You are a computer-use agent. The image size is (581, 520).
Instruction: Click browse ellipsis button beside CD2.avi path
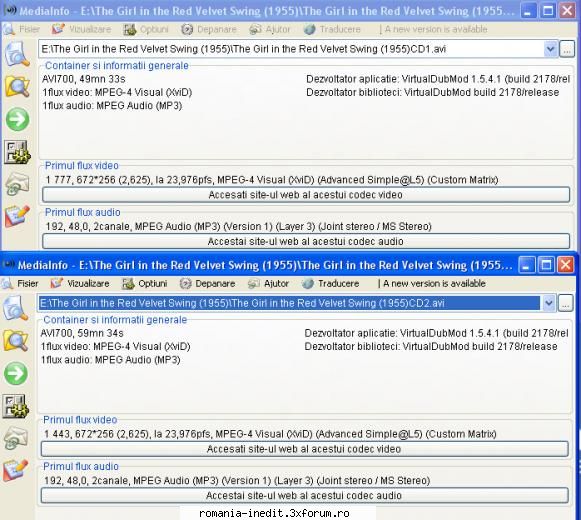coord(565,304)
